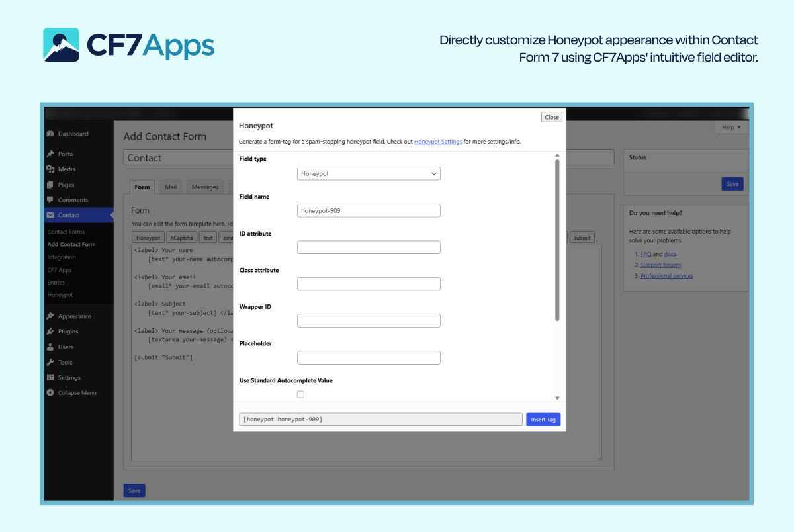This screenshot has width=794, height=532.
Task: Click the Users icon in sidebar
Action: (x=50, y=347)
